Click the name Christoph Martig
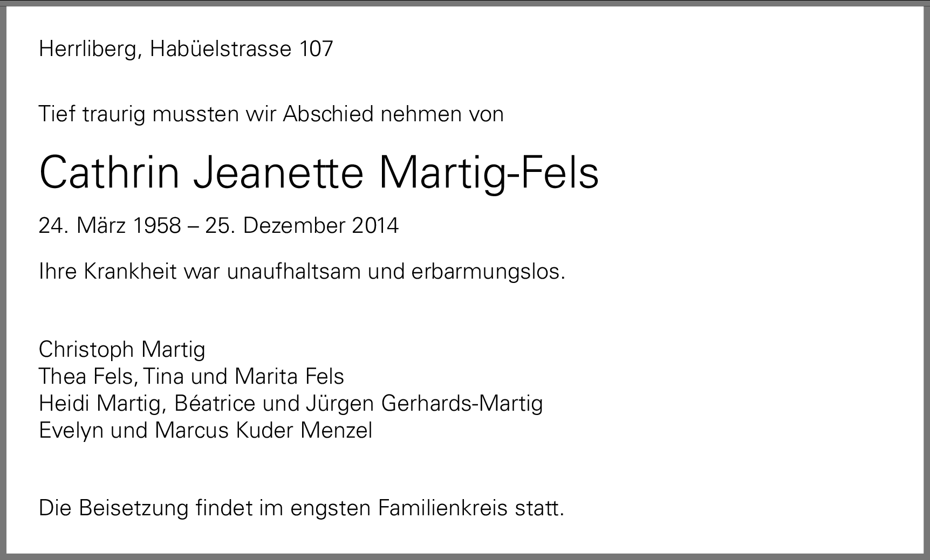The image size is (930, 560). pos(122,350)
